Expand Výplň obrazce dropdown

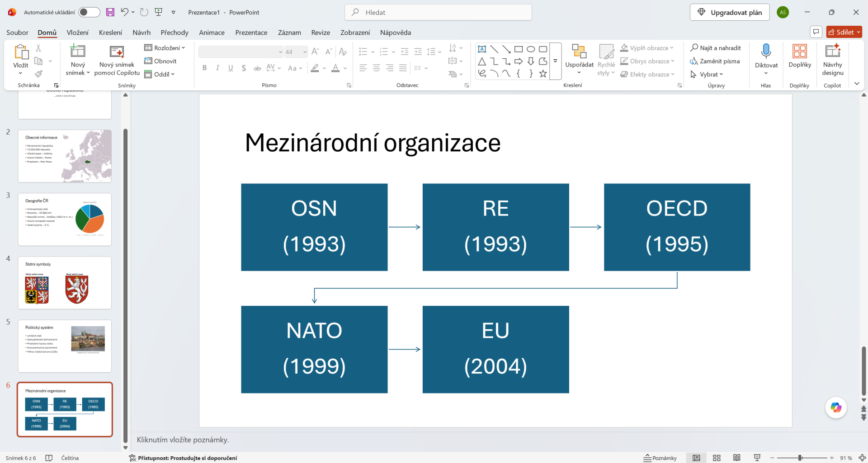672,47
